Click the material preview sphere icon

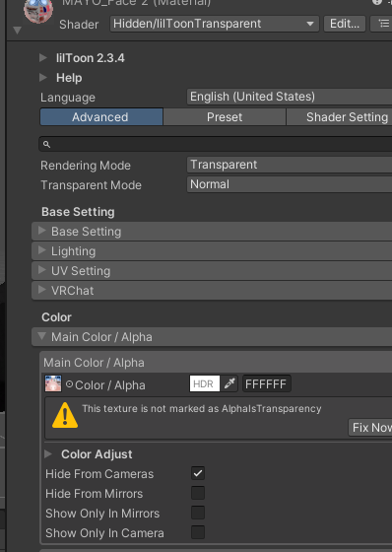[x=38, y=11]
